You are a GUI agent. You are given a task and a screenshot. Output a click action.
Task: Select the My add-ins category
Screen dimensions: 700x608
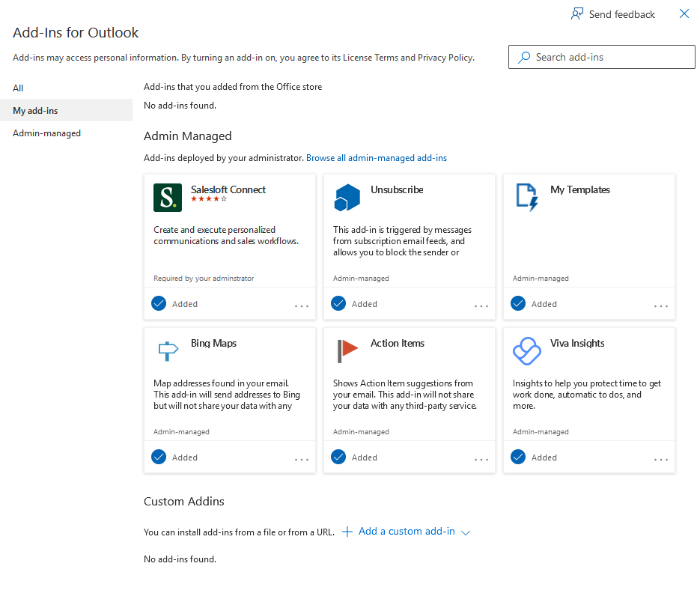66,110
